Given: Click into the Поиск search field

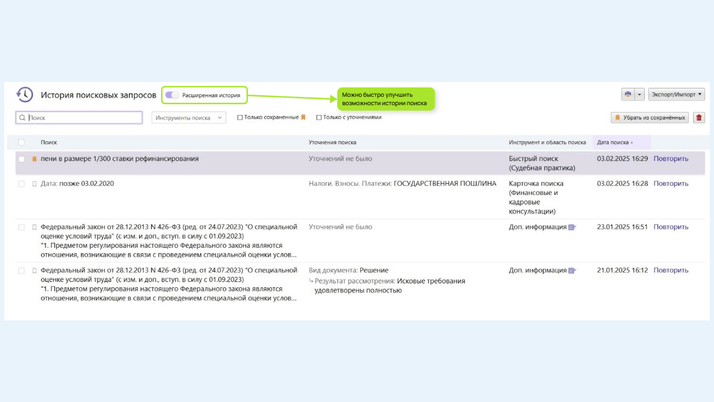Looking at the screenshot, I should click(79, 117).
